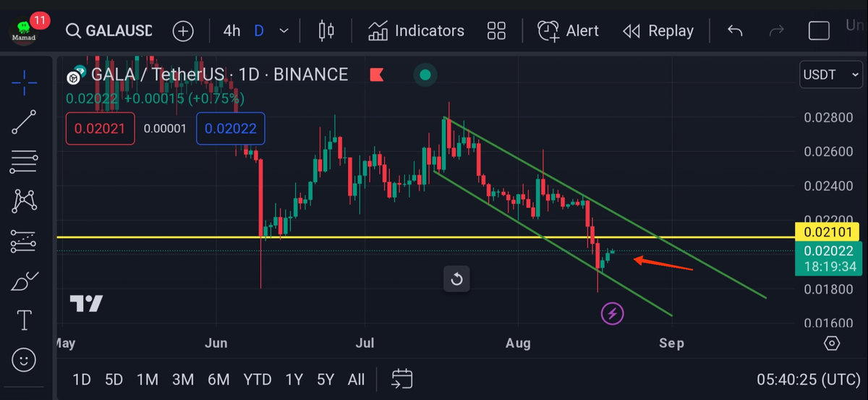
Task: Select the 3M date range tab
Action: pos(183,379)
